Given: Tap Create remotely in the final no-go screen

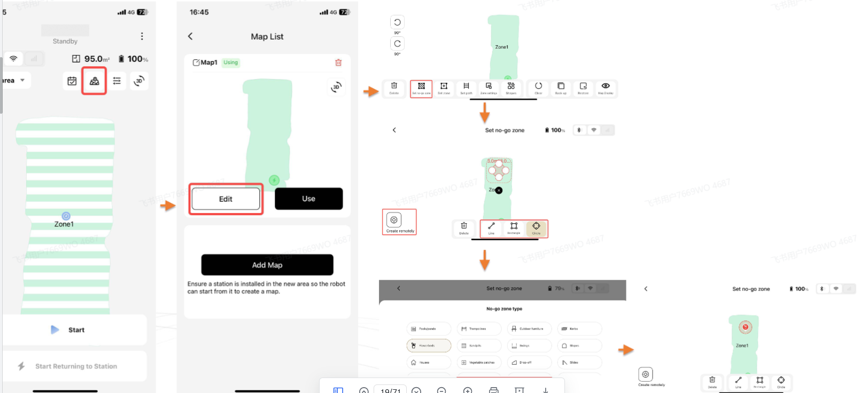Looking at the screenshot, I should tap(646, 377).
